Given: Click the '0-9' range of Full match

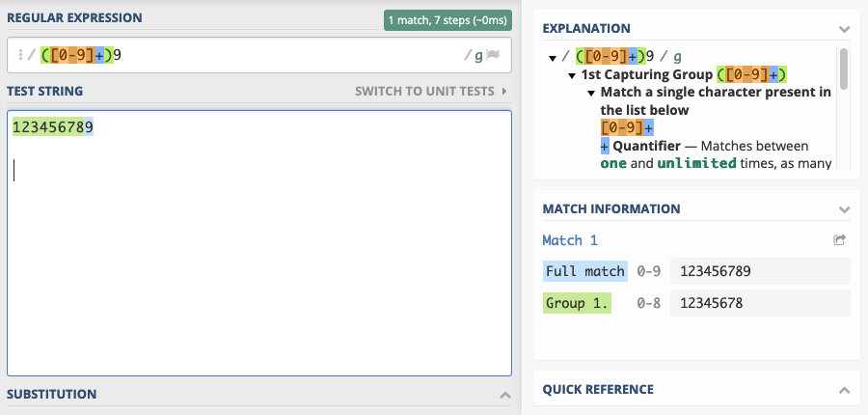Looking at the screenshot, I should click(x=648, y=271).
